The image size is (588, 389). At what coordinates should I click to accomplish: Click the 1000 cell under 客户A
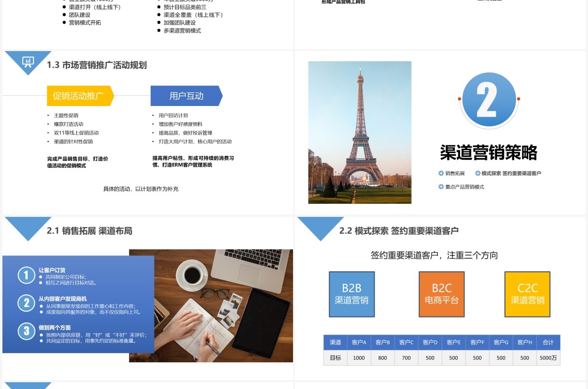coord(359,358)
